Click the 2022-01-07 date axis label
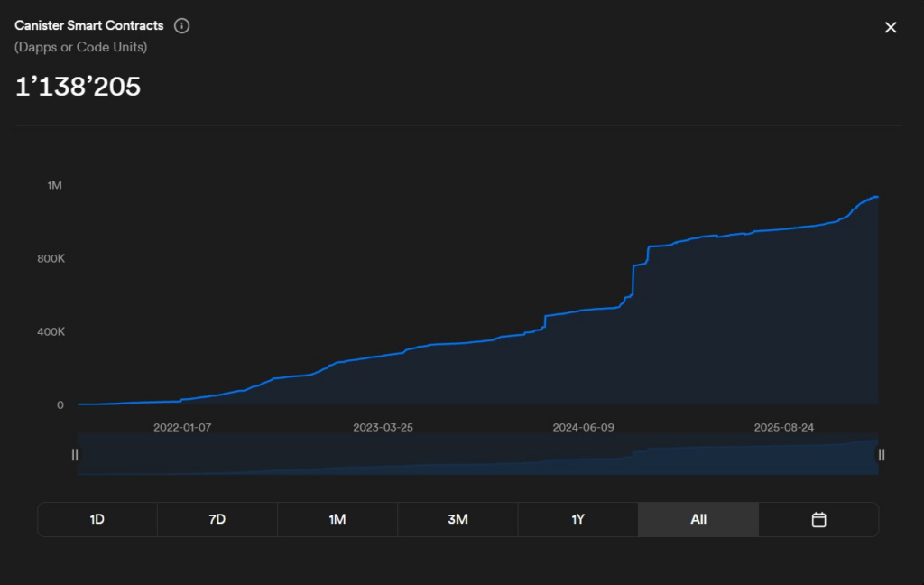Image resolution: width=924 pixels, height=585 pixels. coord(182,427)
